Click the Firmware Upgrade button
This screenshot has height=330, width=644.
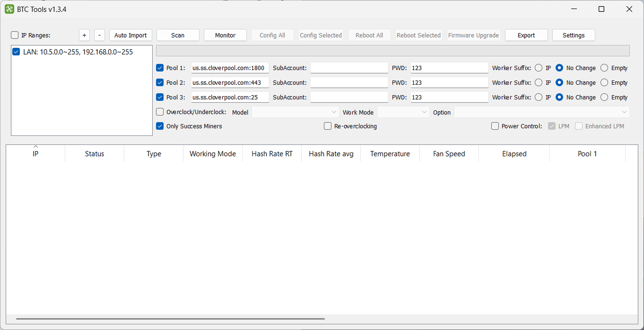[473, 35]
